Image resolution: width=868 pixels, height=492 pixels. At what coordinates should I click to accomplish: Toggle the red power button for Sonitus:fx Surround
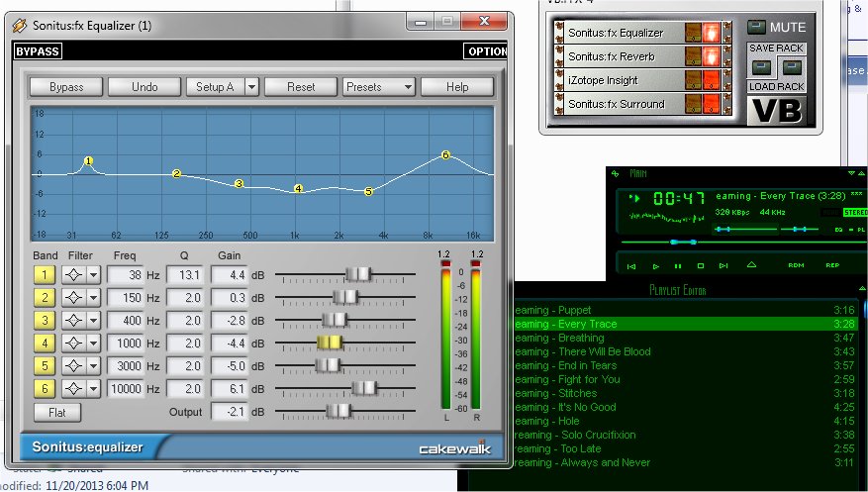tap(712, 104)
